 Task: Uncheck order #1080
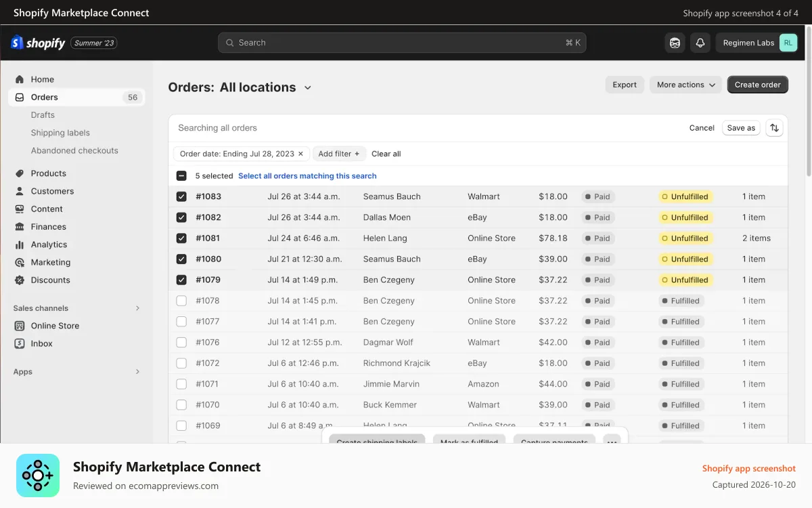(x=181, y=259)
